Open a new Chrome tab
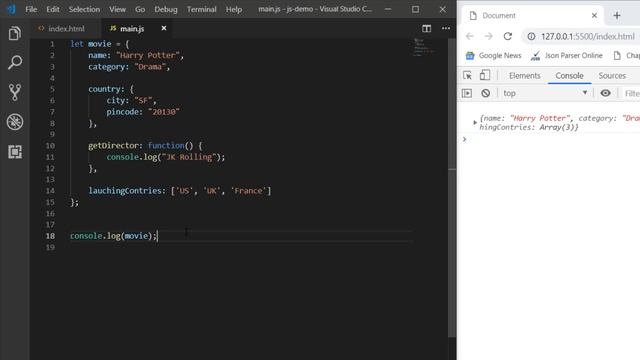 [x=617, y=16]
